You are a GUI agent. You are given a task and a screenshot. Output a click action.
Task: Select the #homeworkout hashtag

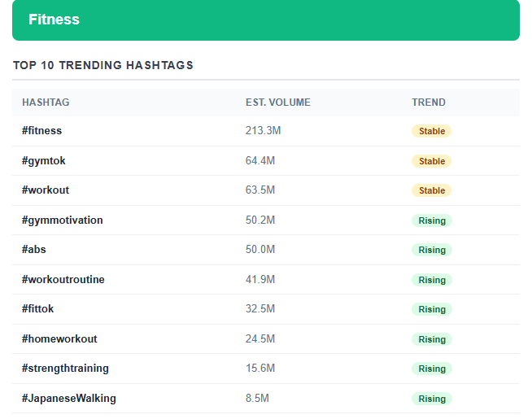coord(59,339)
